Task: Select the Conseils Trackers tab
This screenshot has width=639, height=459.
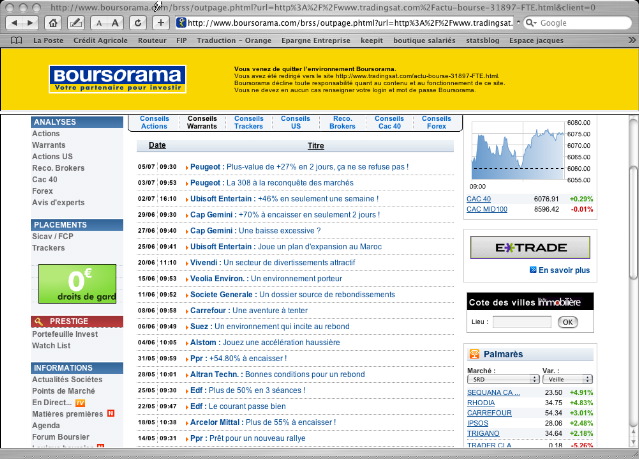Action: coord(249,123)
